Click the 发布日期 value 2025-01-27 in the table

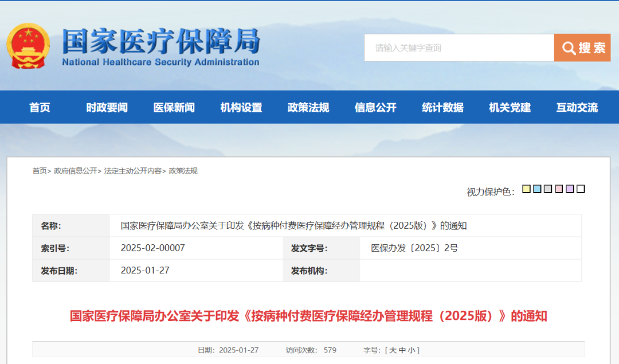point(145,271)
